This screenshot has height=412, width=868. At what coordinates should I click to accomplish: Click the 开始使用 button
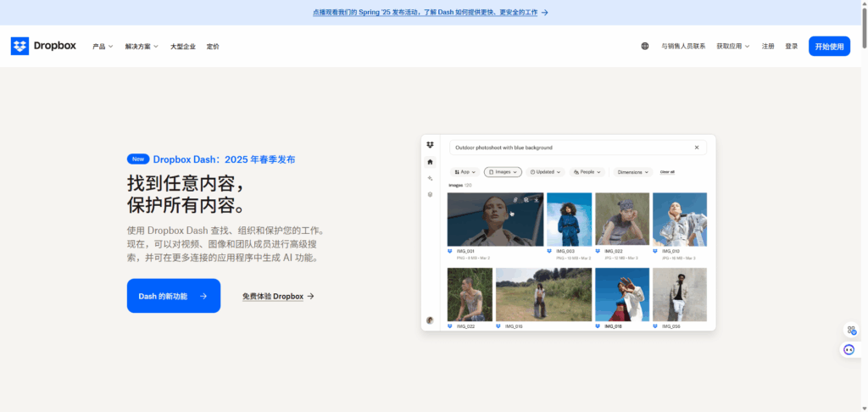(829, 47)
